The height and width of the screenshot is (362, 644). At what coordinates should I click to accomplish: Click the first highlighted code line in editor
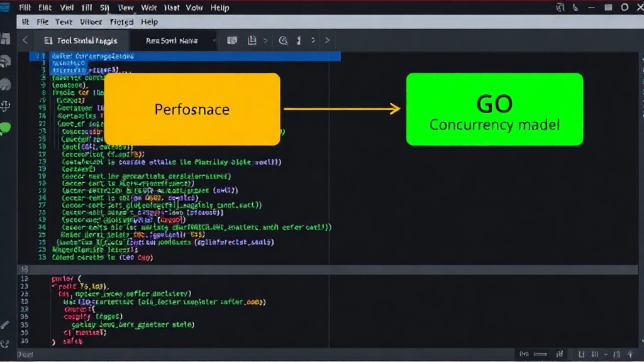tap(185, 56)
